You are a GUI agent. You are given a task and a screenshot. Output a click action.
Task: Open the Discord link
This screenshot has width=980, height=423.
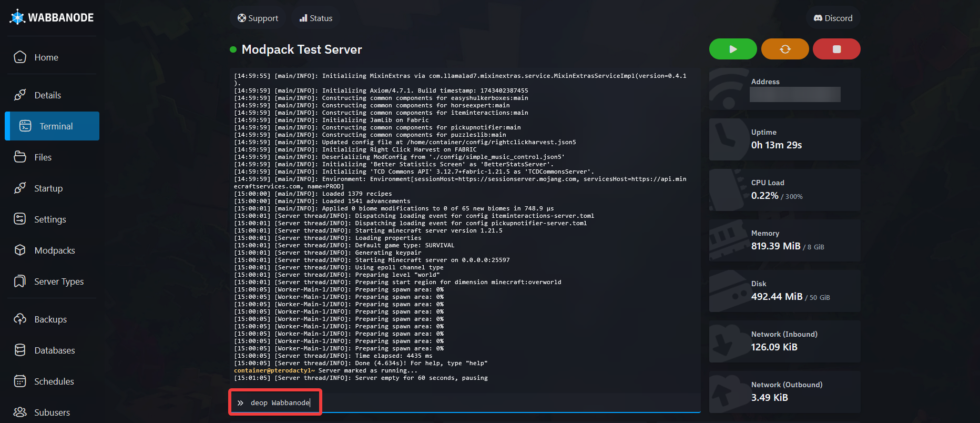(833, 18)
